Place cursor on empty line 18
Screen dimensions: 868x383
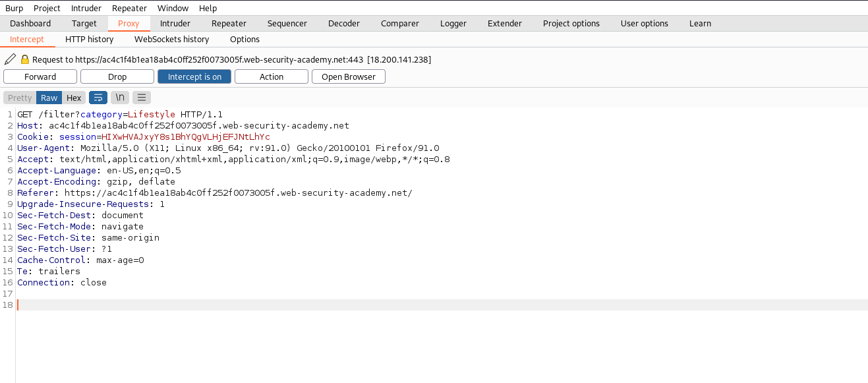point(442,305)
